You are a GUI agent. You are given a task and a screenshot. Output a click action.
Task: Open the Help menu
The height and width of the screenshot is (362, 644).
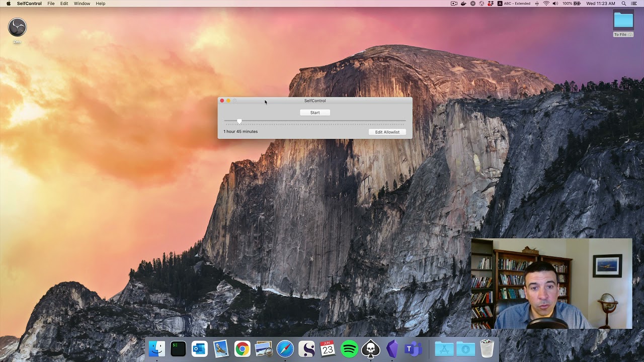[101, 4]
